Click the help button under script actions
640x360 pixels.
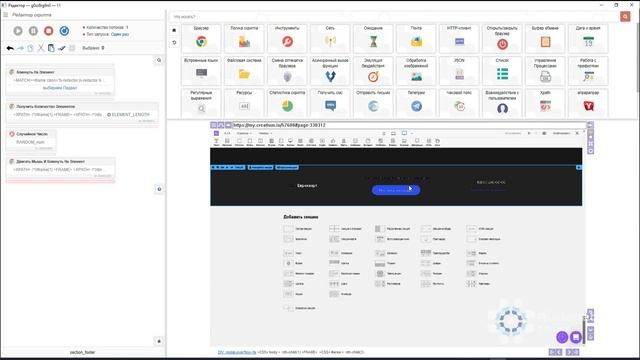point(159,189)
